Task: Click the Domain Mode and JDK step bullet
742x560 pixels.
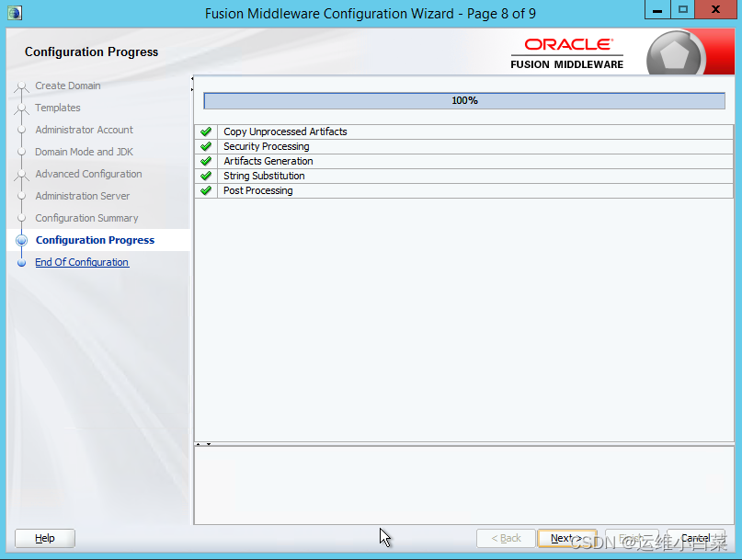Action: click(x=21, y=152)
